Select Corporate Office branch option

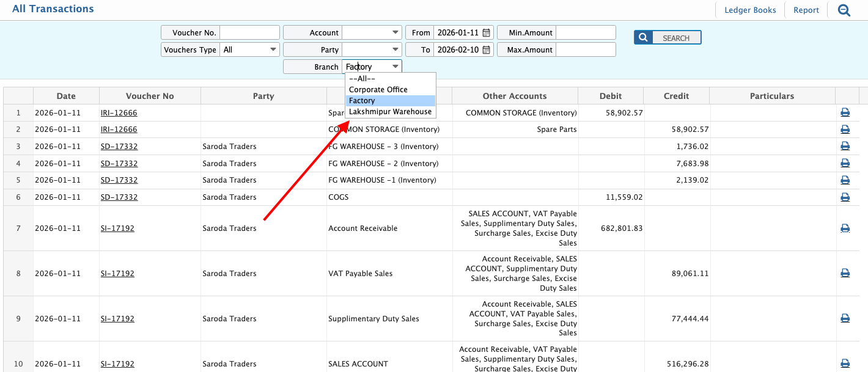point(391,90)
